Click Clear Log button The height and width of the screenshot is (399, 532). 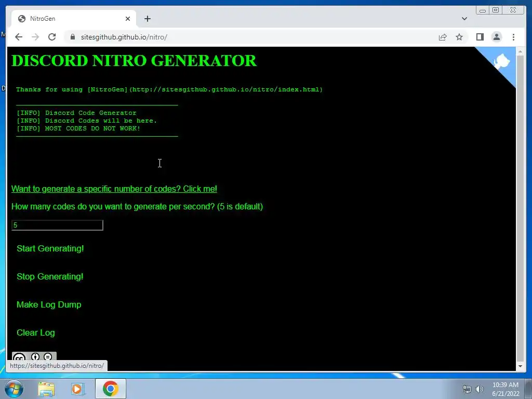(x=36, y=333)
